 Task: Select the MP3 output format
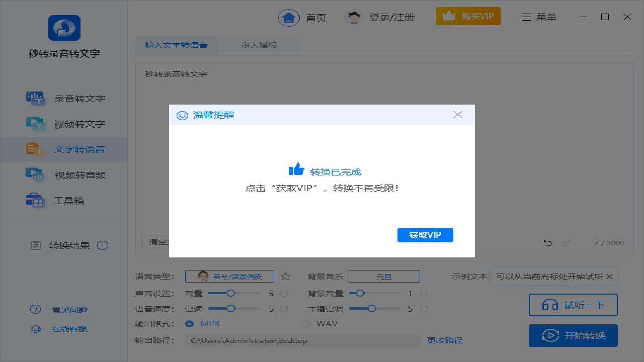click(x=189, y=323)
